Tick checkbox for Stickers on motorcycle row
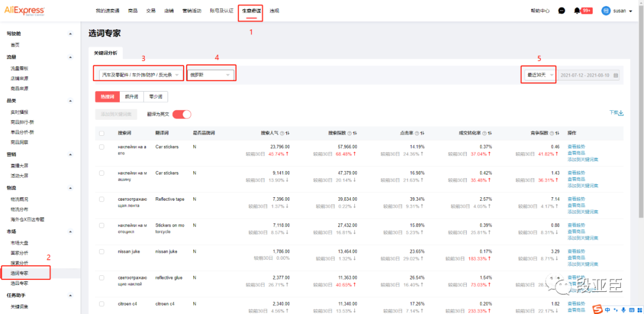 tap(102, 225)
